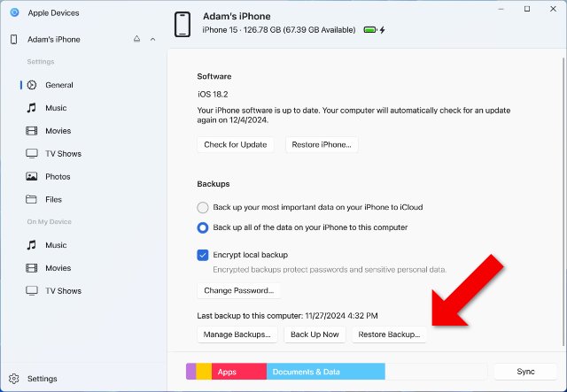Click the phone icon next to Adam's iPhone in sidebar

(14, 40)
